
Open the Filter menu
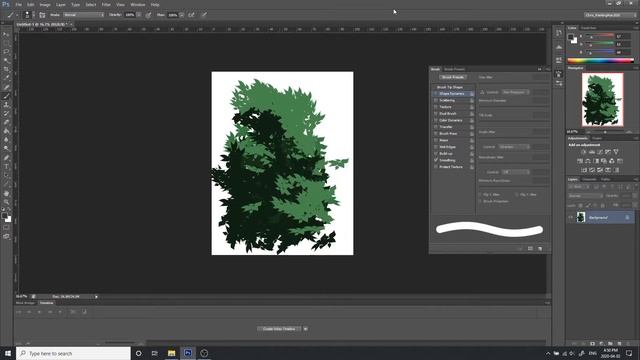[x=106, y=4]
